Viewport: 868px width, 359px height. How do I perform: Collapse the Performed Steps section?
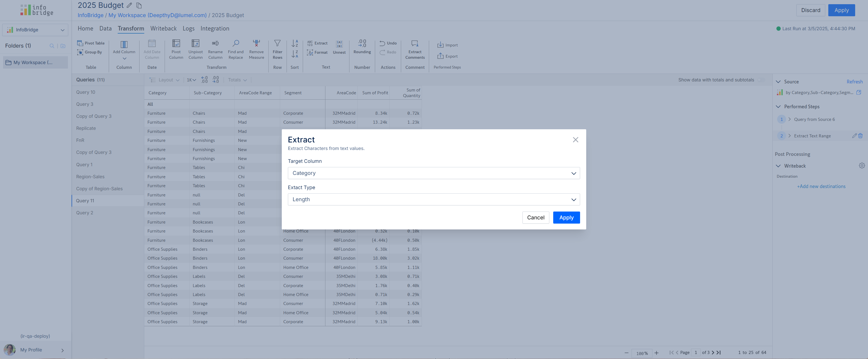[x=778, y=107]
